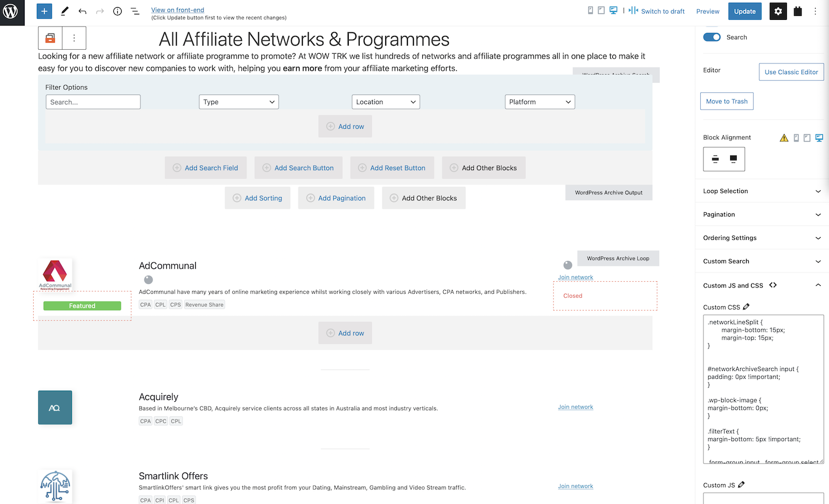Undo the last change
Viewport: 829px width, 504px height.
click(x=82, y=11)
